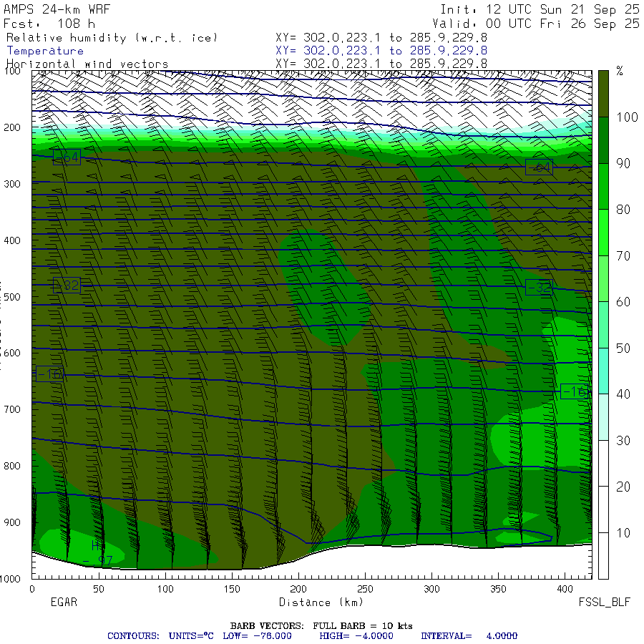Viewport: 644px width, 644px height.
Task: Click the left-side -32 contour label
Action: [67, 285]
